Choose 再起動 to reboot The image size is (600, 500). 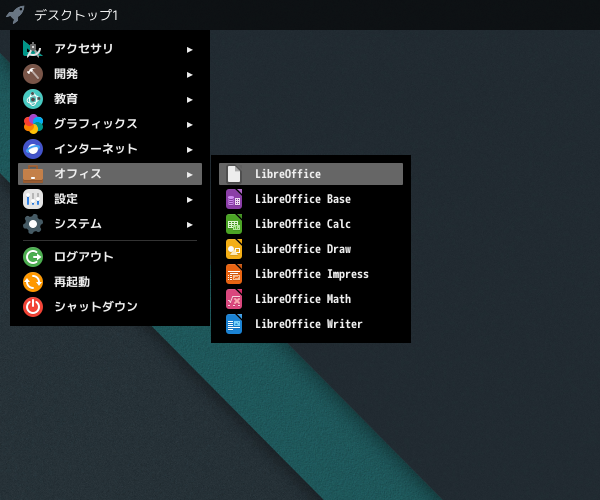(110, 282)
